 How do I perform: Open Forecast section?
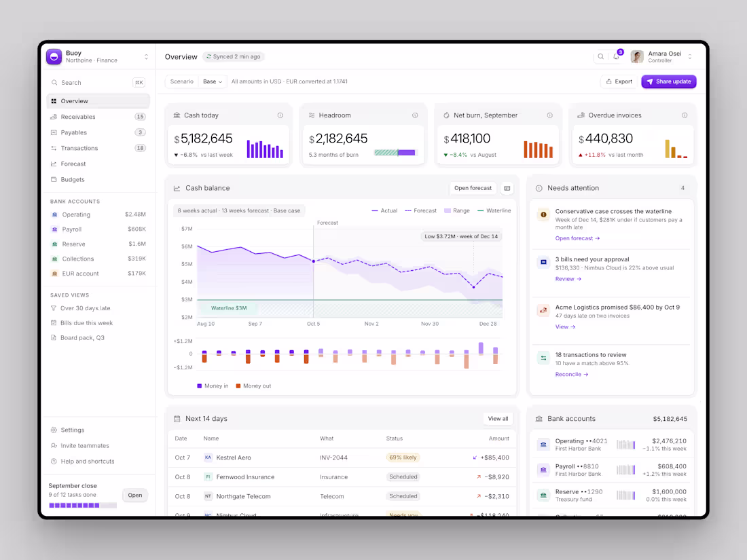point(98,164)
